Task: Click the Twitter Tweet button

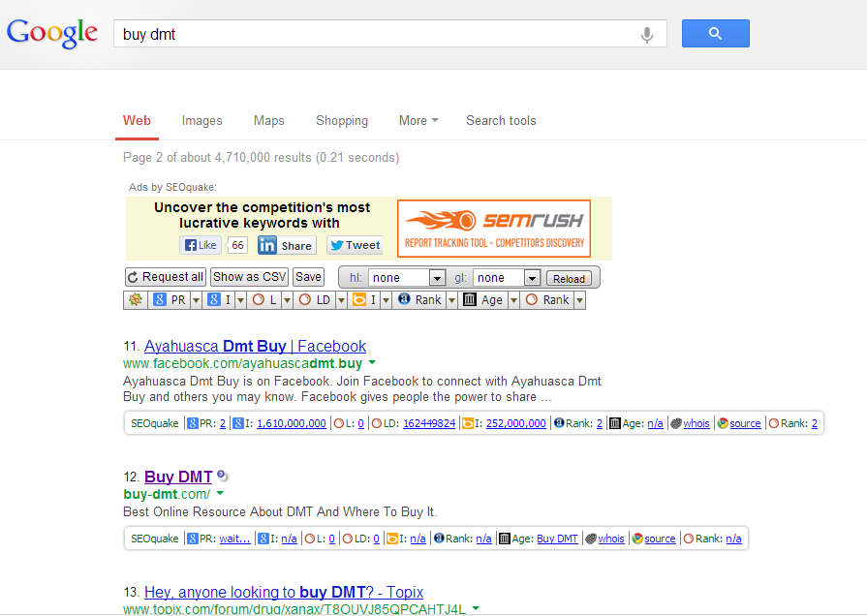Action: coord(355,245)
